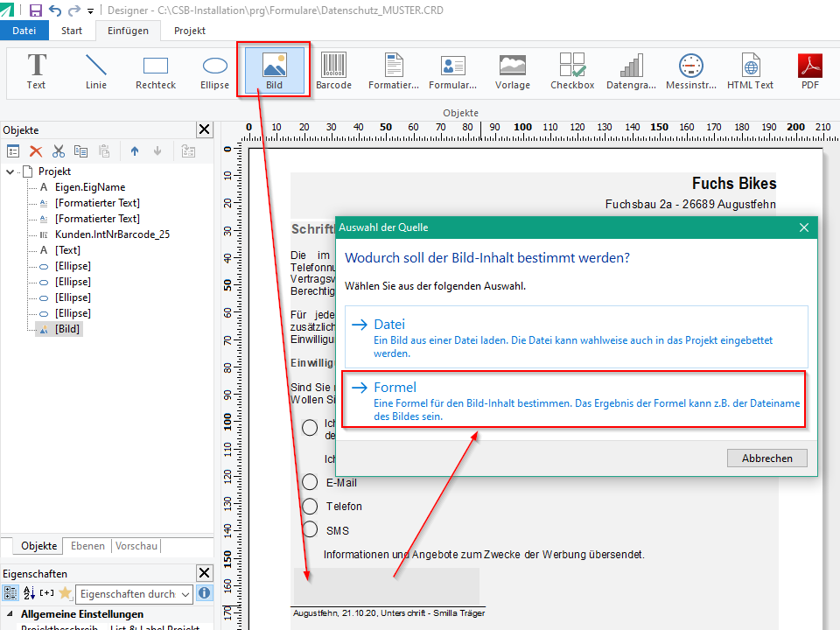The width and height of the screenshot is (840, 630).
Task: Select Eigen.EigName in the object tree
Action: click(x=90, y=187)
